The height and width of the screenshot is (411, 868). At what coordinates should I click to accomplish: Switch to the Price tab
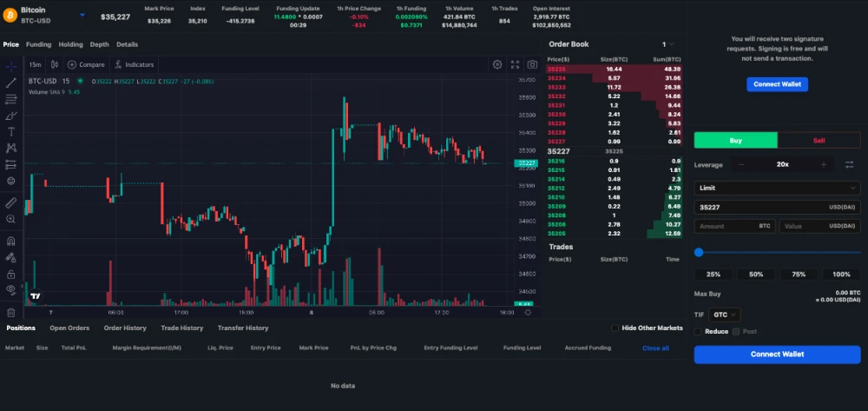click(10, 44)
